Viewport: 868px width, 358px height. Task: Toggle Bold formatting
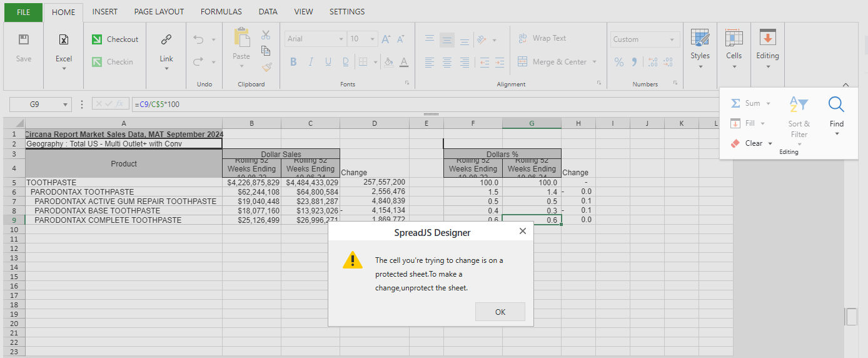pyautogui.click(x=293, y=62)
